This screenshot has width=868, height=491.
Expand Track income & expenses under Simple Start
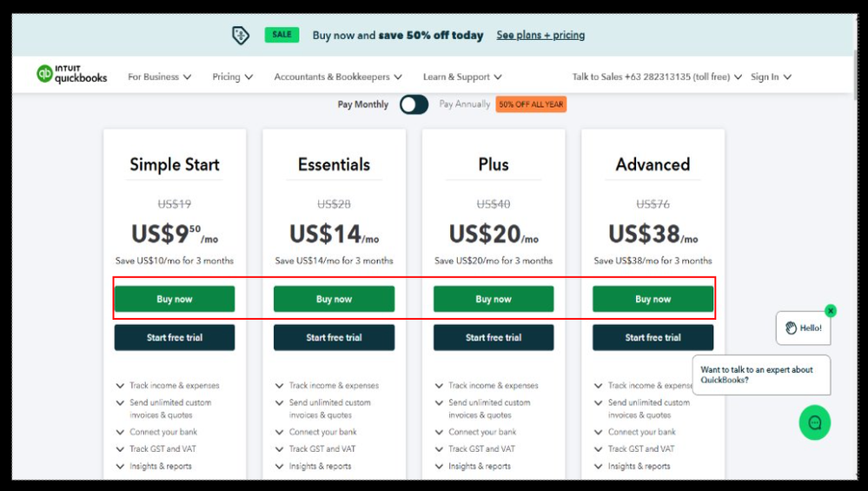click(168, 385)
